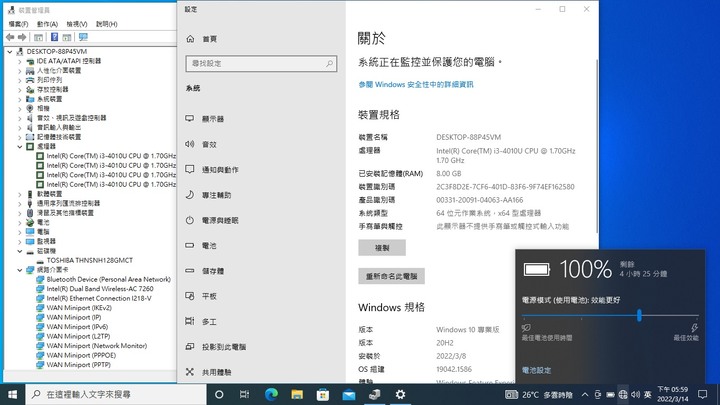The height and width of the screenshot is (405, 720).
Task: Click the 26°C weather widget on taskbar
Action: pos(539,394)
